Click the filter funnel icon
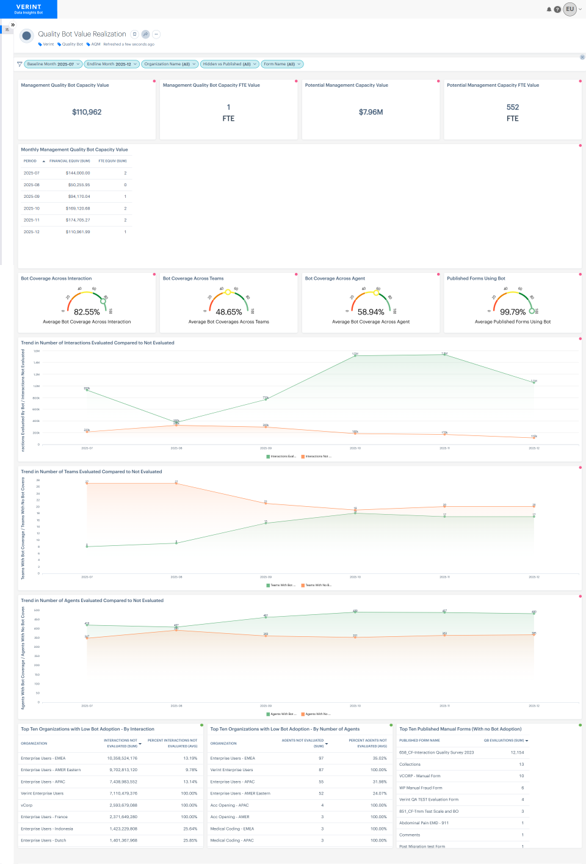 (20, 64)
